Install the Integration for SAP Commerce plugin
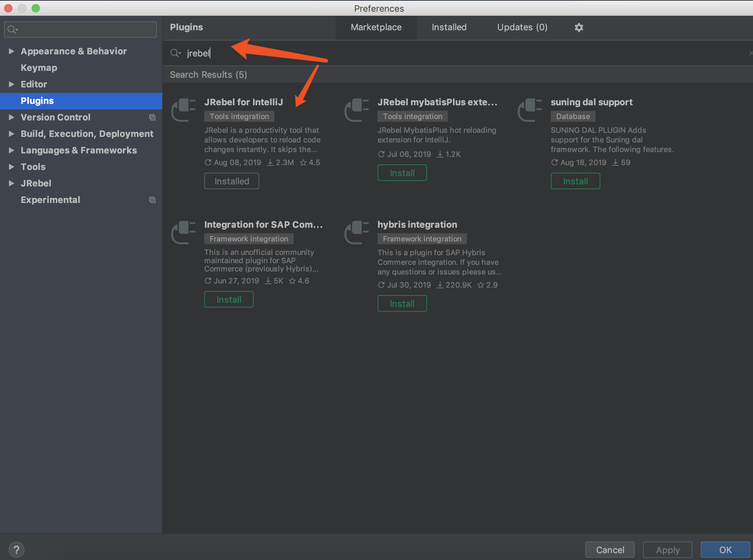753x560 pixels. coord(229,299)
